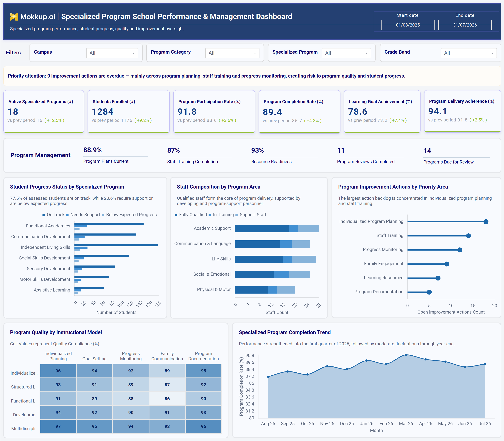Click the 93% Resource Readiness value
The width and height of the screenshot is (504, 441).
coord(257,150)
